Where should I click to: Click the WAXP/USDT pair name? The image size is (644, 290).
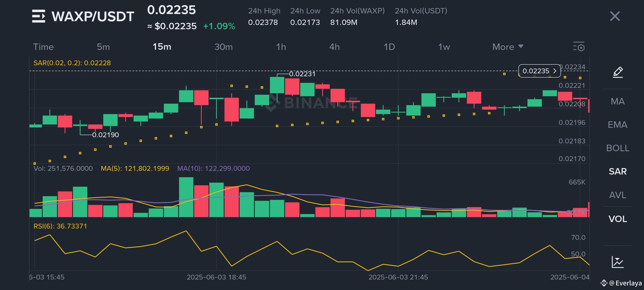coord(93,16)
